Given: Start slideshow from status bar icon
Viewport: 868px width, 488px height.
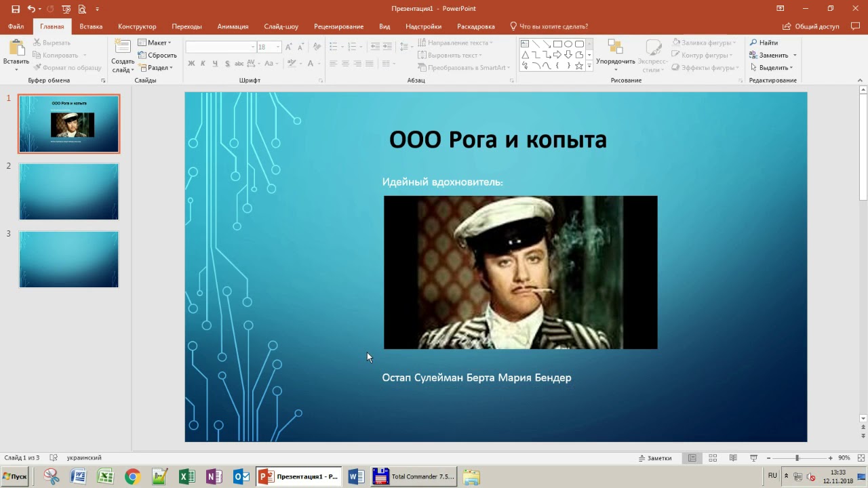Looking at the screenshot, I should coord(753,458).
